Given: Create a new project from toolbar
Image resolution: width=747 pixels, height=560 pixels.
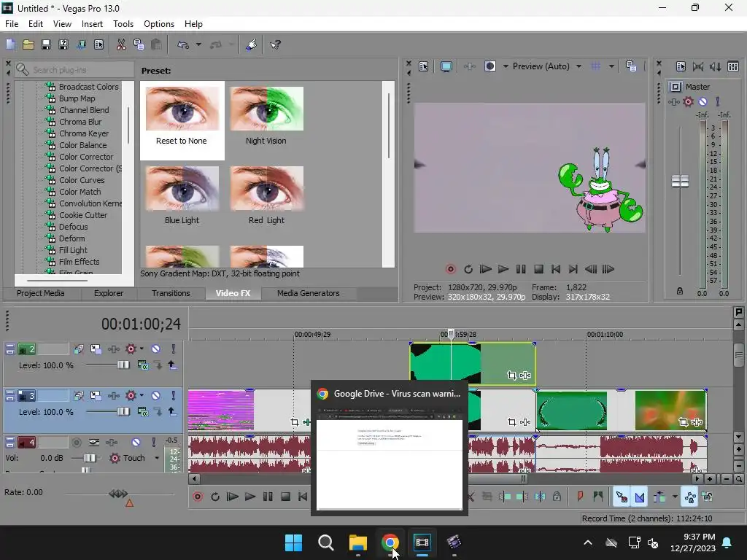Looking at the screenshot, I should [10, 44].
